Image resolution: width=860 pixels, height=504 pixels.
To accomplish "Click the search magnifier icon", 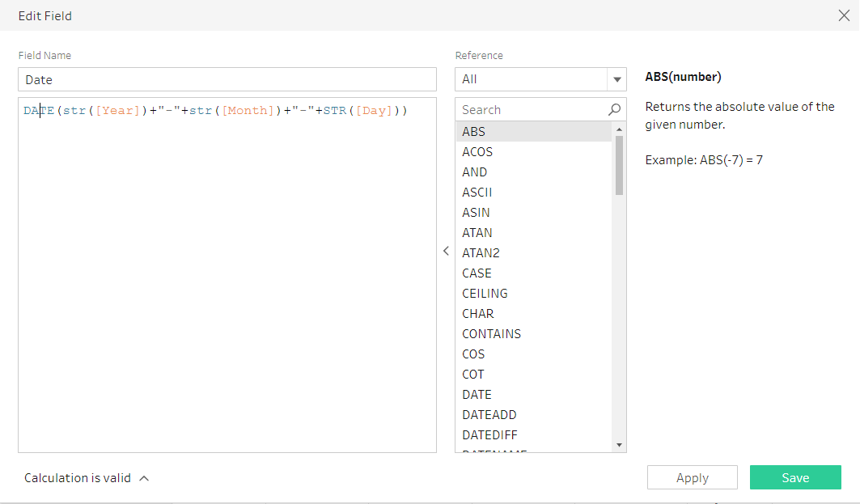I will point(615,110).
